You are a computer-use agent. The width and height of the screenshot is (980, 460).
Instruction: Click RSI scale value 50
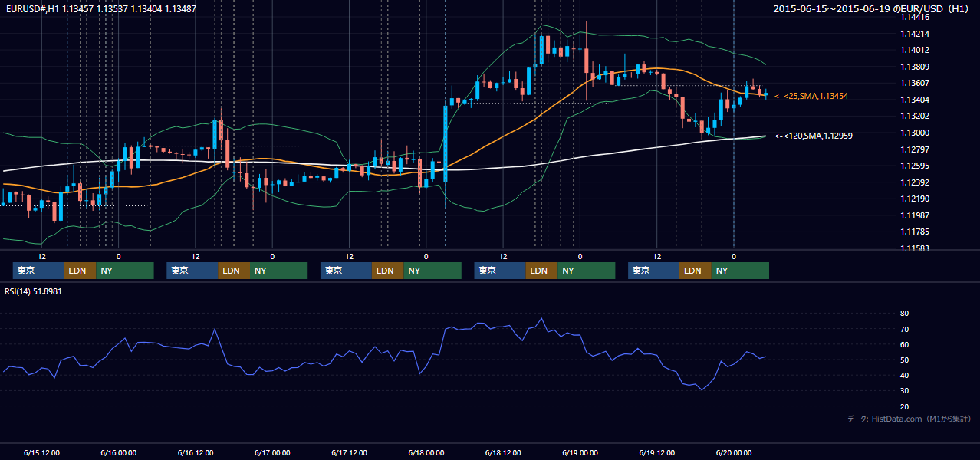[904, 360]
